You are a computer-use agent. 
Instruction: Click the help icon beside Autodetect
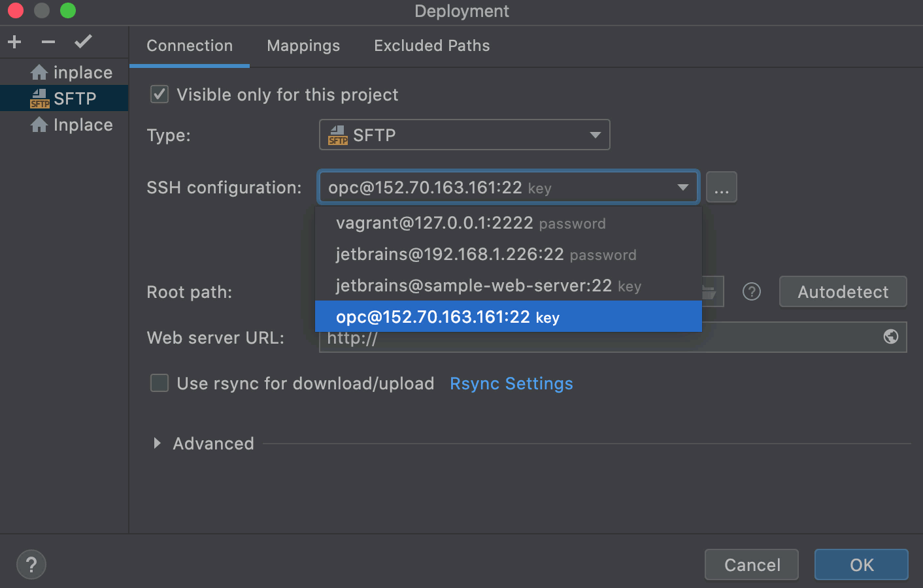tap(752, 291)
